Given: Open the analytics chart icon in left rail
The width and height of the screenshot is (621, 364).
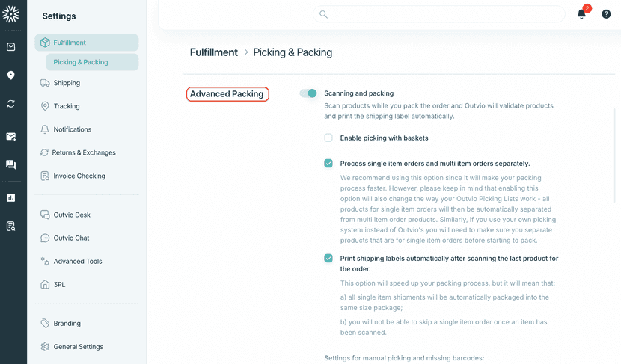Looking at the screenshot, I should (x=11, y=198).
